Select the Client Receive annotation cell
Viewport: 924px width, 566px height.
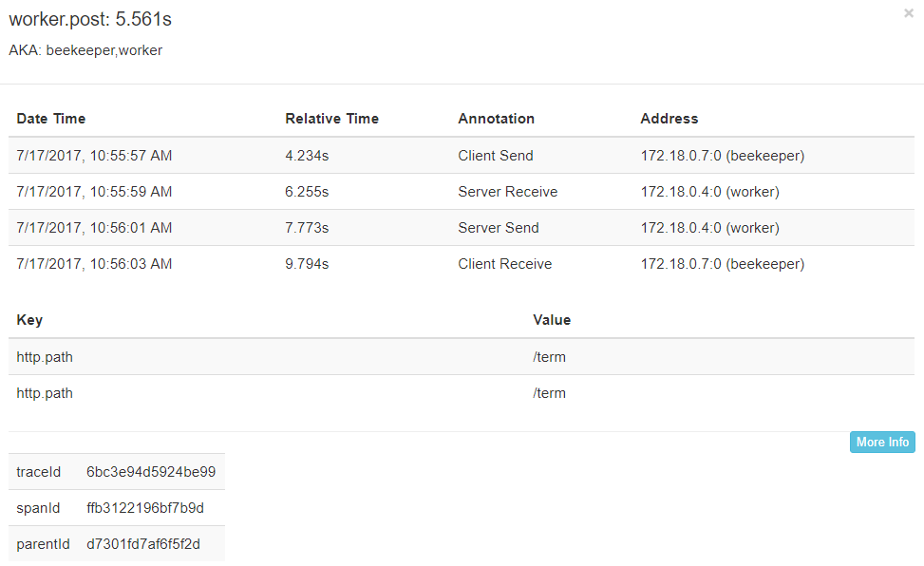pyautogui.click(x=504, y=264)
